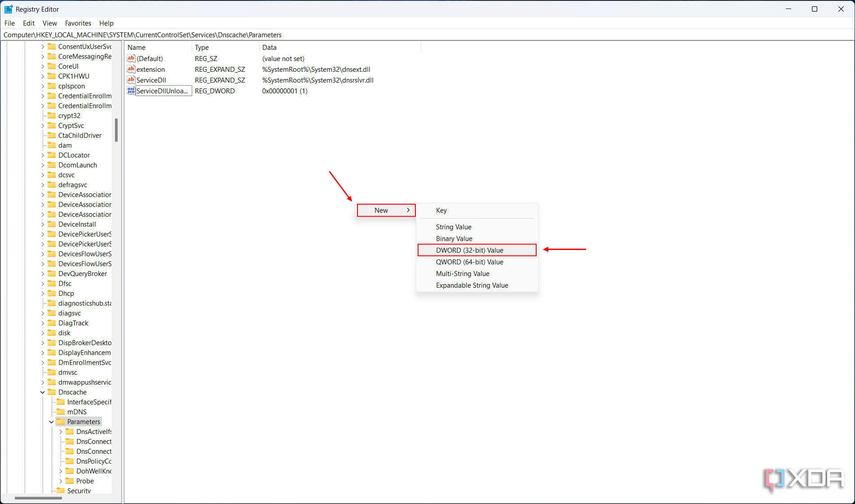
Task: Select the dmwappushservice key label
Action: tap(85, 382)
